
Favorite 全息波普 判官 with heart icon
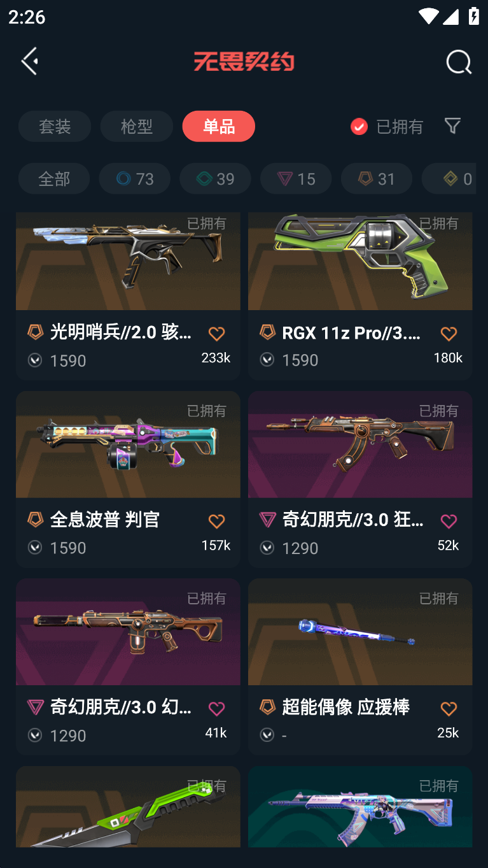[x=216, y=521]
